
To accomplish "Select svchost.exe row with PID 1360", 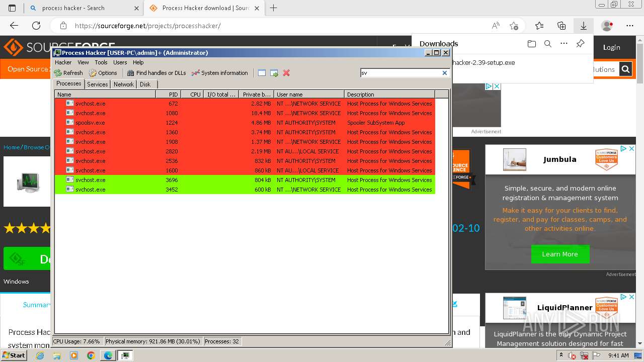I will (245, 132).
